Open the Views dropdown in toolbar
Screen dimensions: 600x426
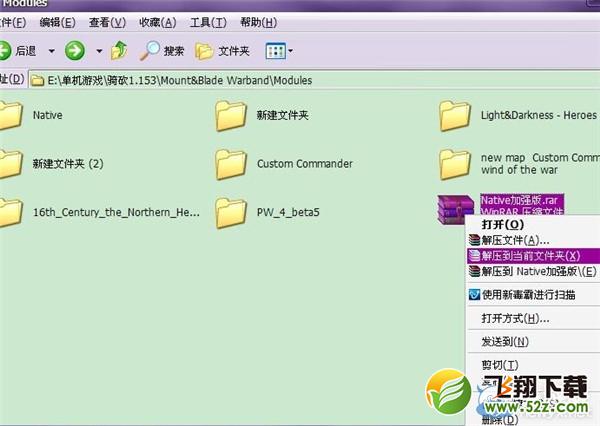279,50
